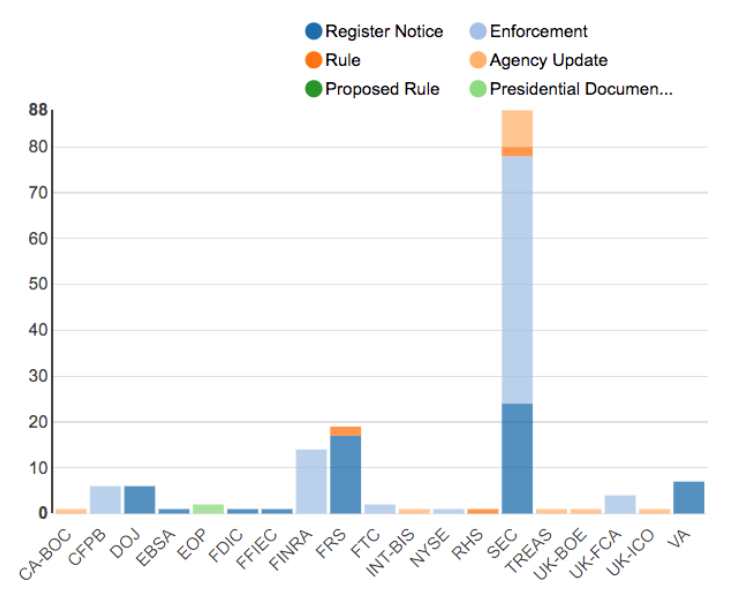Screen dimensions: 735x590
Task: Click the TREAS axis label
Action: tap(529, 550)
